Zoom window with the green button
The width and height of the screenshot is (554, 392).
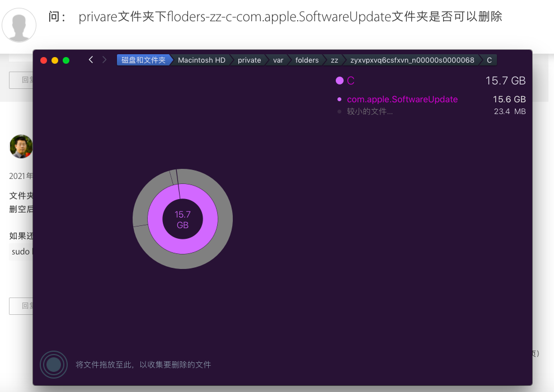click(66, 60)
